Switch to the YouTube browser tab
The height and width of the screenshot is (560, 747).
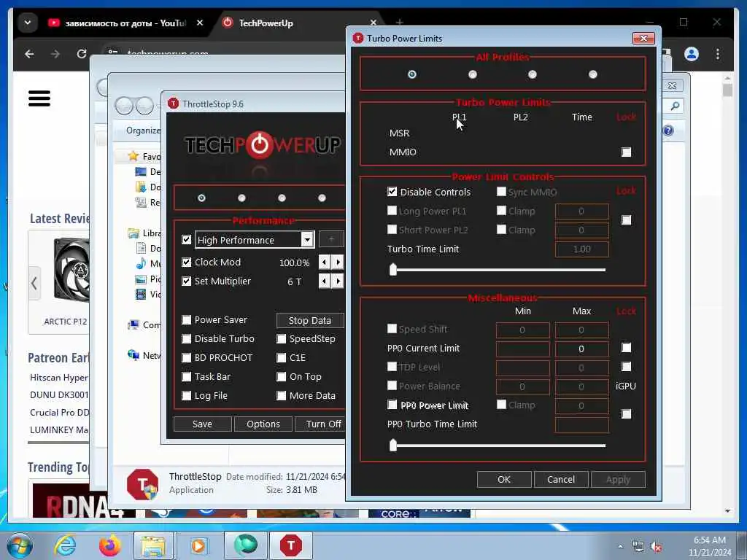coord(126,23)
